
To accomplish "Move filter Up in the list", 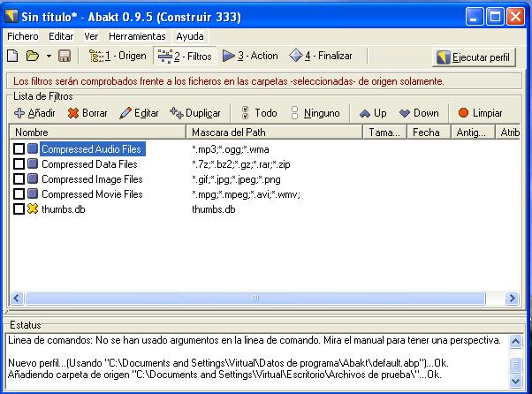I will pos(373,113).
